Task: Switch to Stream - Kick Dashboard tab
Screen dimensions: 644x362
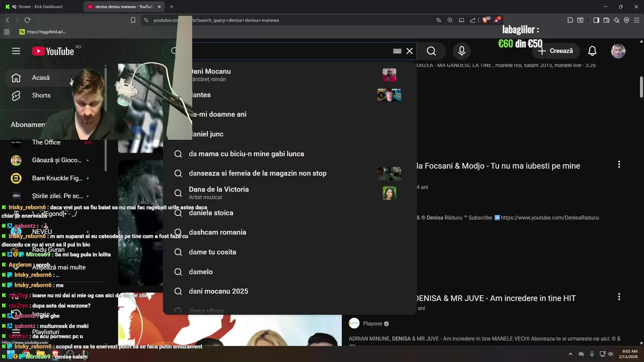Action: 41,7
